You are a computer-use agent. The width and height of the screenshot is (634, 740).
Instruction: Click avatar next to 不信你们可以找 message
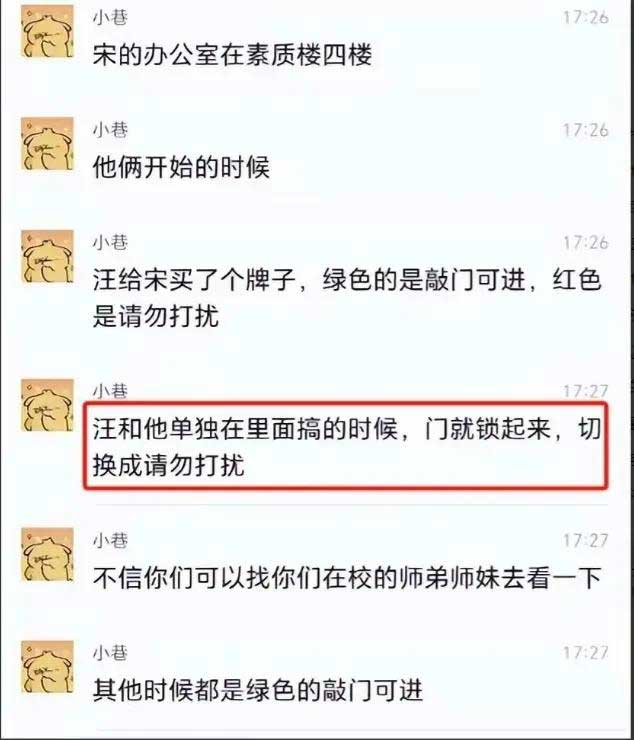pyautogui.click(x=47, y=554)
